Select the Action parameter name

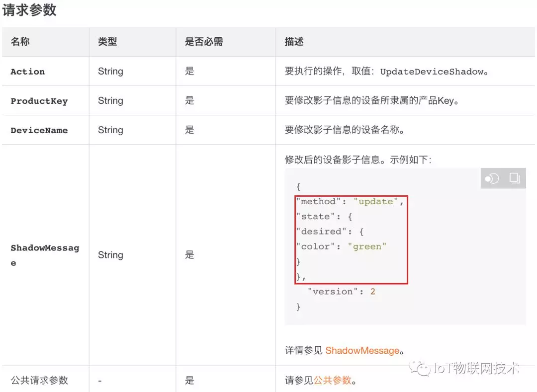pos(28,72)
